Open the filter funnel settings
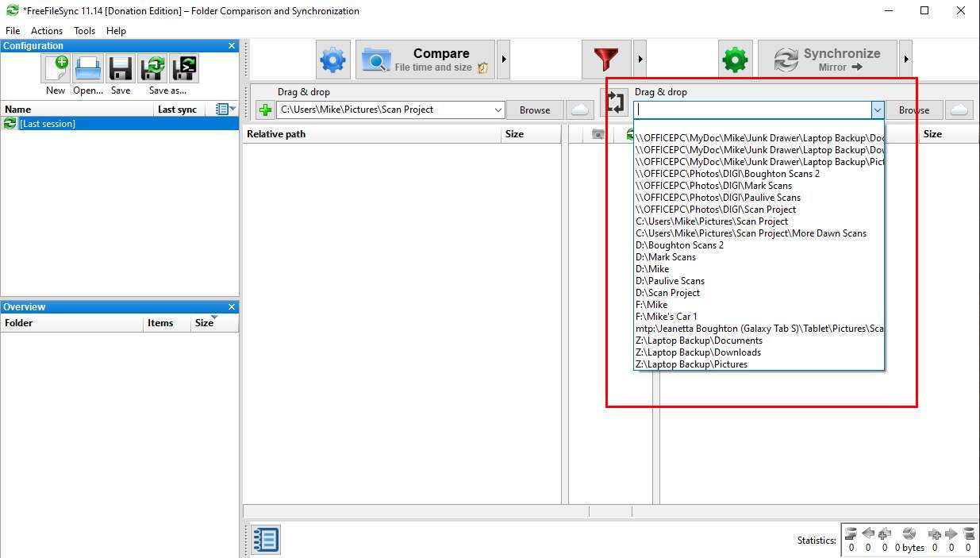Viewport: 980px width, 558px height. 606,60
